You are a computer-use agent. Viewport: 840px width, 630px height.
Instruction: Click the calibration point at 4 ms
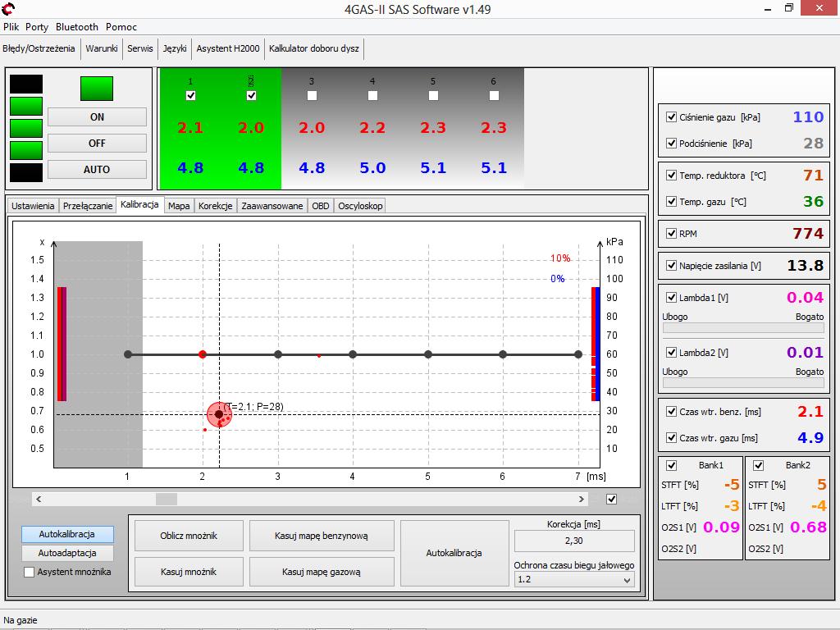353,354
